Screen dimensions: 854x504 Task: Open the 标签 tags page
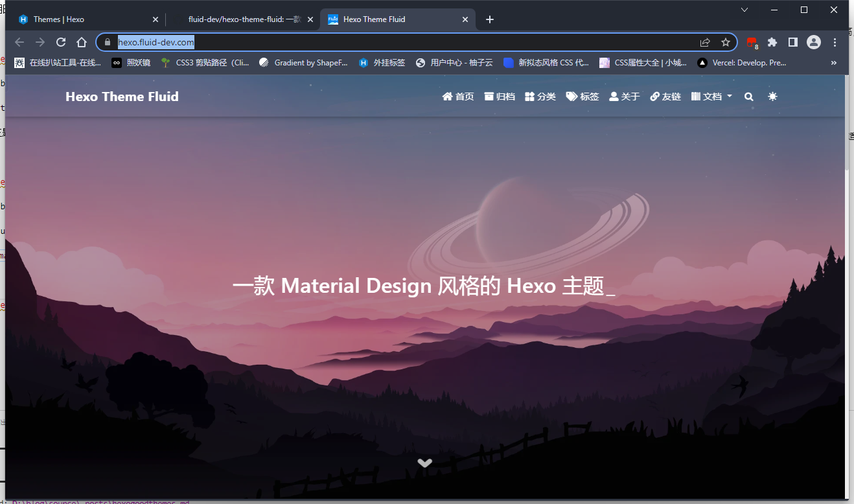coord(583,97)
